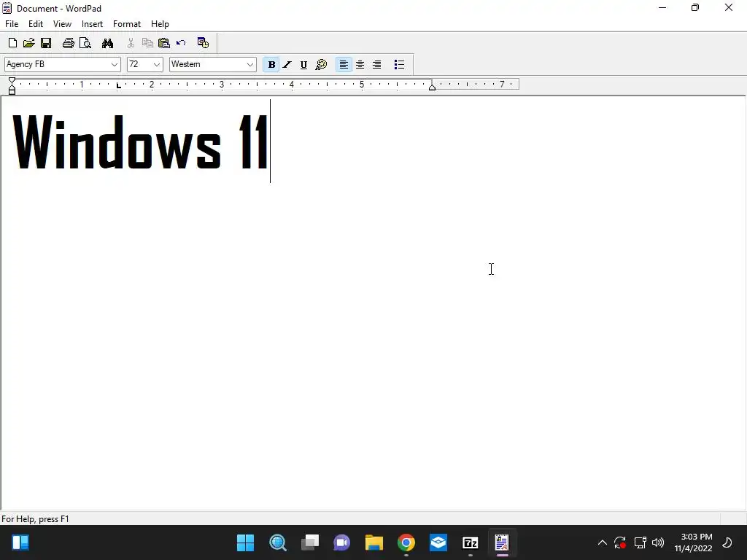Click the tab stop marker on ruler
The height and width of the screenshot is (560, 747).
coord(119,86)
